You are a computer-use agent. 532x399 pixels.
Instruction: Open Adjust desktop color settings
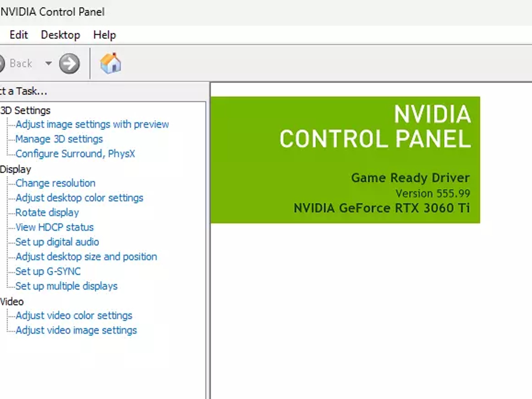click(79, 198)
